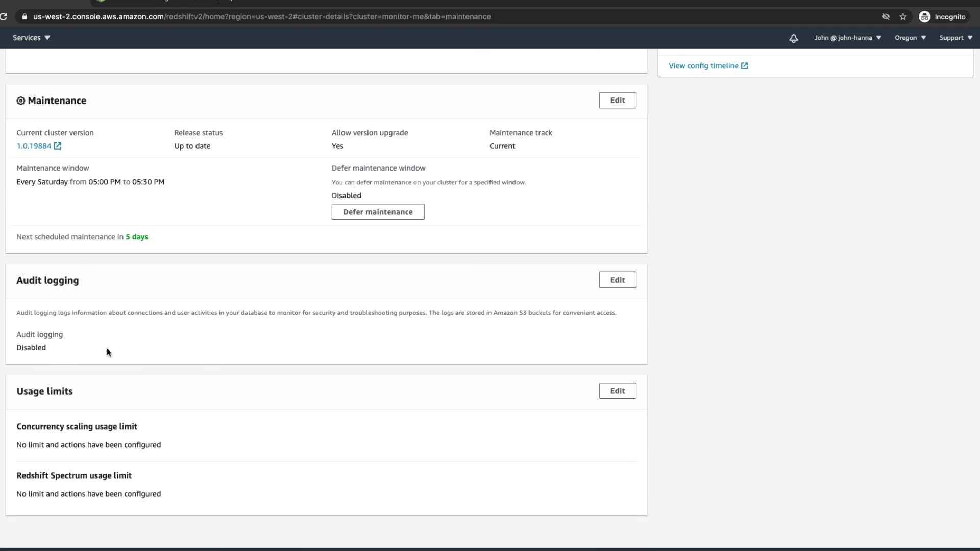This screenshot has height=551, width=980.
Task: Edit the Maintenance section
Action: point(617,101)
